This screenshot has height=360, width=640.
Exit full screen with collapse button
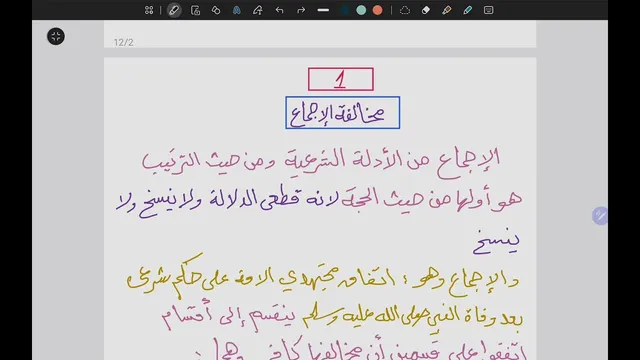[56, 36]
